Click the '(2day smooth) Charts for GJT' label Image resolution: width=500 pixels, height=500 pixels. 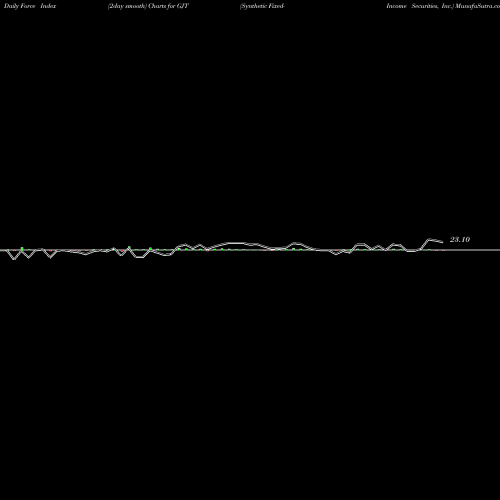148,6
